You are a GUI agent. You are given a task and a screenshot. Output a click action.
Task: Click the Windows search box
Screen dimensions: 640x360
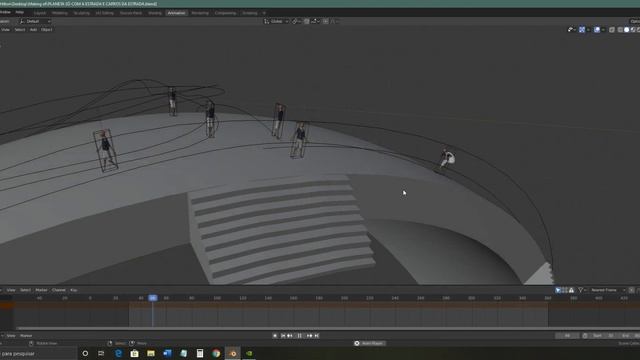[38, 353]
